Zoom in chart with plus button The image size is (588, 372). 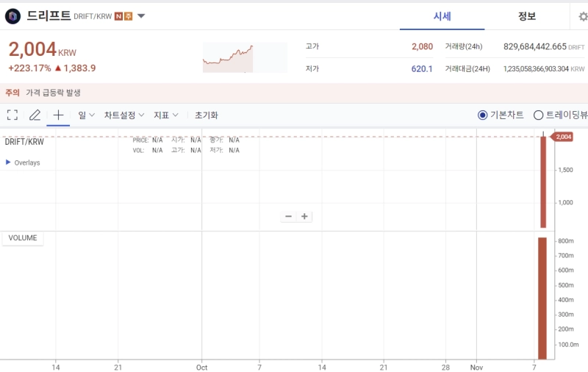(x=304, y=216)
